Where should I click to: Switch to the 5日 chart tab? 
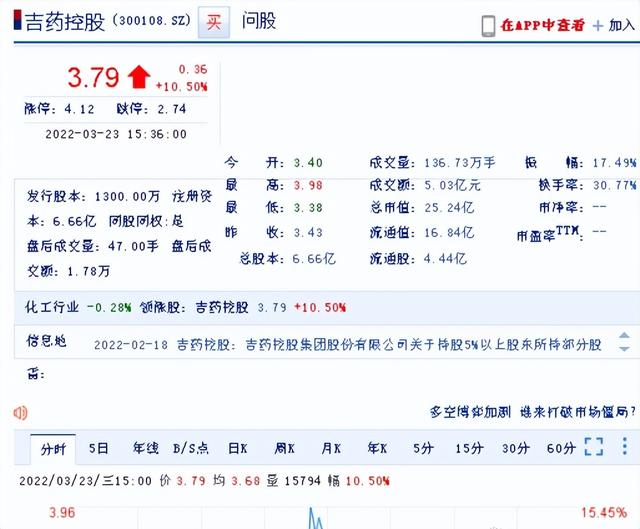(x=98, y=449)
